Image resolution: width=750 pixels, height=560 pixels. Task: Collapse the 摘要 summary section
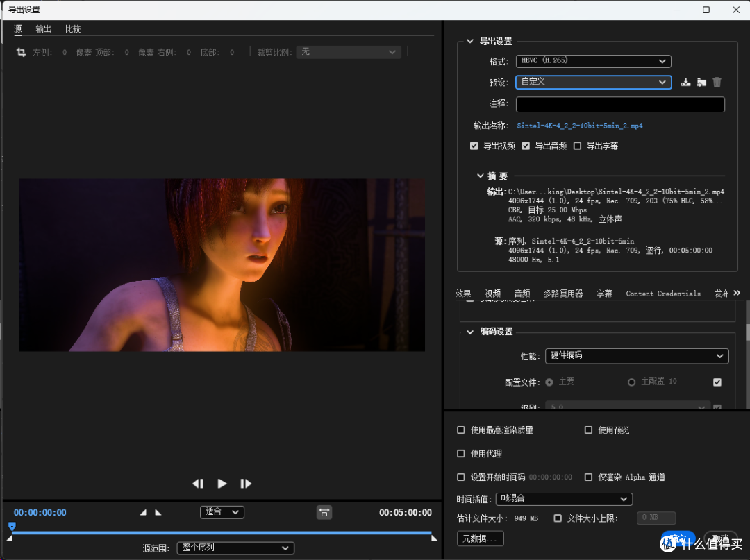click(481, 176)
